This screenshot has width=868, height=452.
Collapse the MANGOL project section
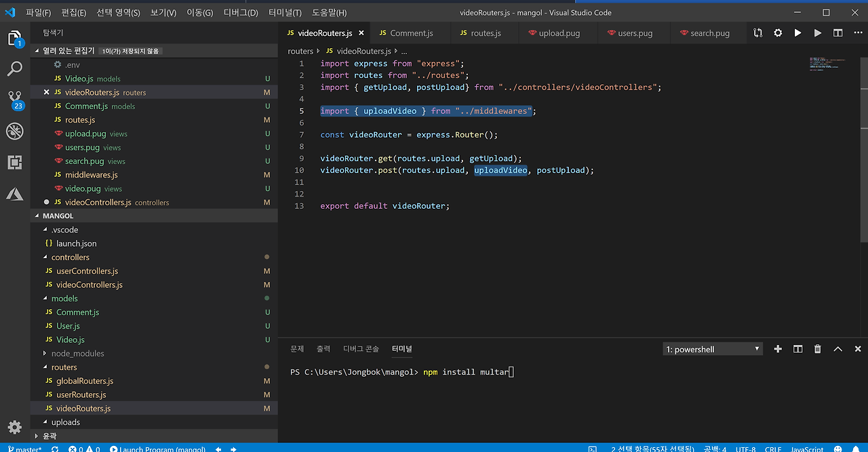click(58, 215)
